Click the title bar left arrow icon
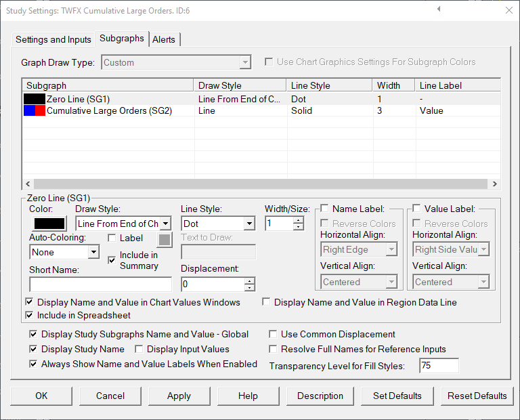The height and width of the screenshot is (420, 520). 439,9
